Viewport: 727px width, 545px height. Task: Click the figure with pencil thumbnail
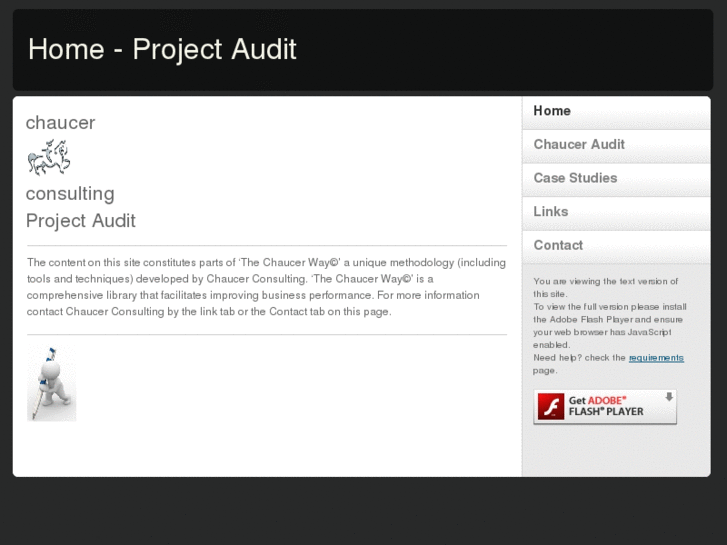tap(51, 383)
